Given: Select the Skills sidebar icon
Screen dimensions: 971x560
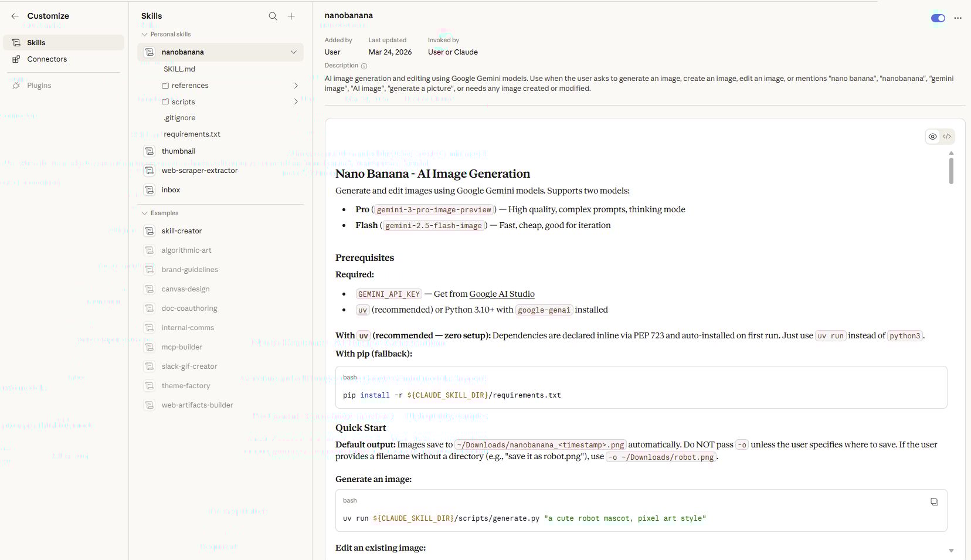Looking at the screenshot, I should (x=15, y=42).
